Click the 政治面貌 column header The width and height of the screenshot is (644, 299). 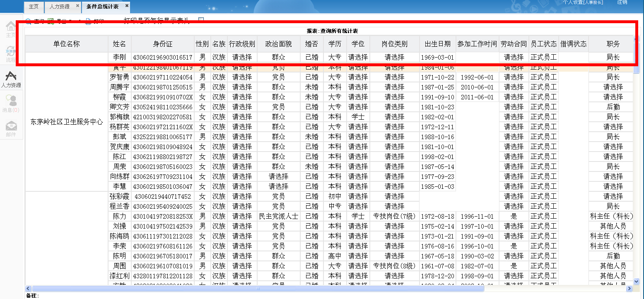click(x=279, y=44)
